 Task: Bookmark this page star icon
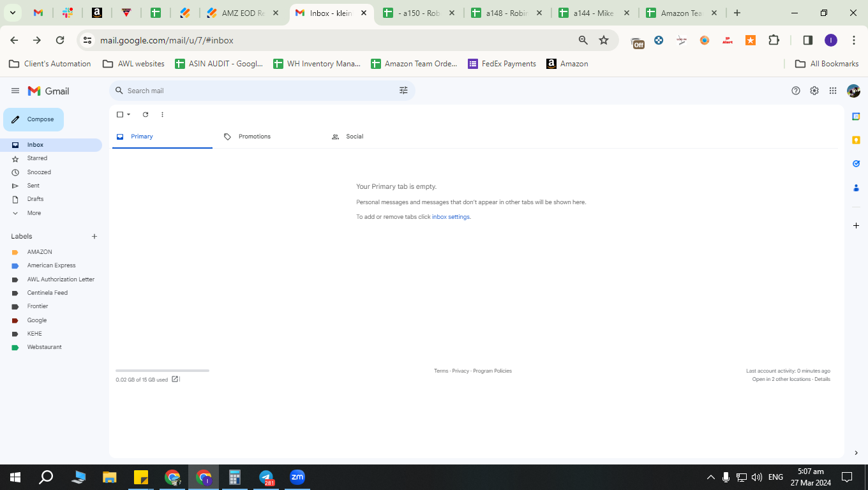[604, 40]
